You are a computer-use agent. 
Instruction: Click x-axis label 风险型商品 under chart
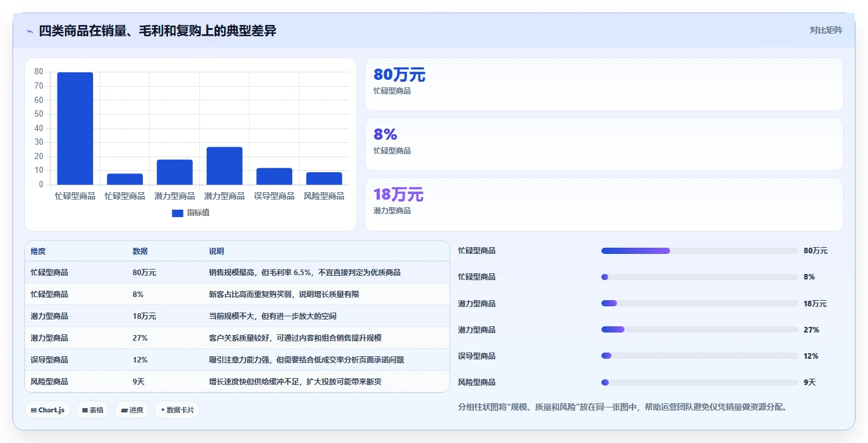click(x=324, y=196)
